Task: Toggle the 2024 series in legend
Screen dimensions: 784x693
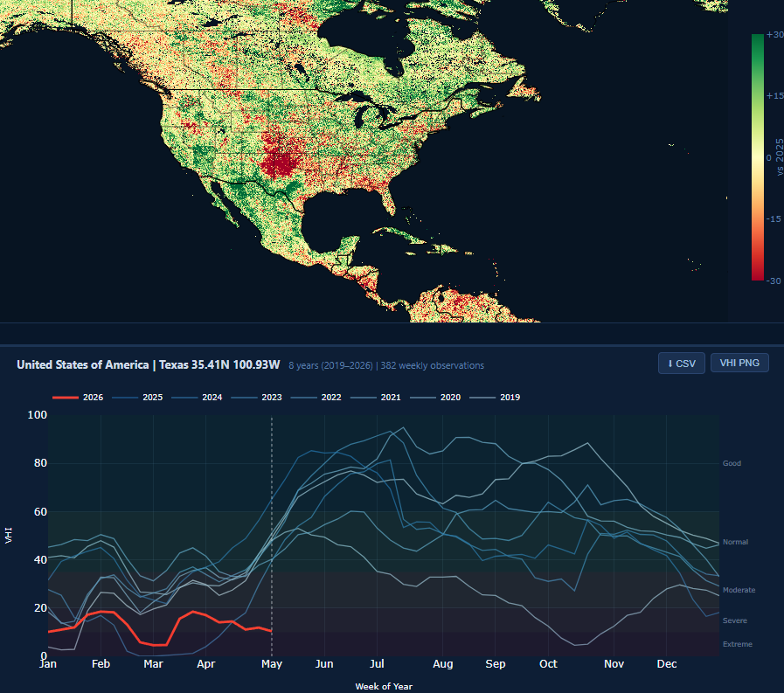Action: click(197, 397)
